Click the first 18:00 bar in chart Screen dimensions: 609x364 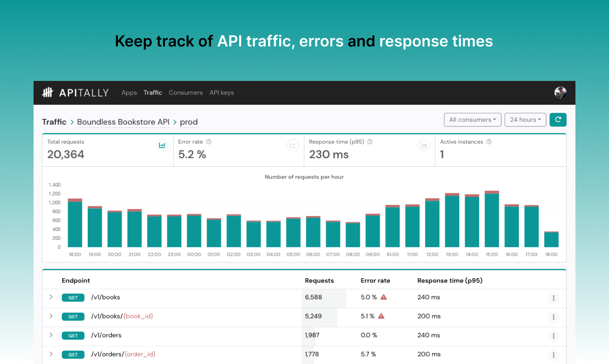pos(75,223)
